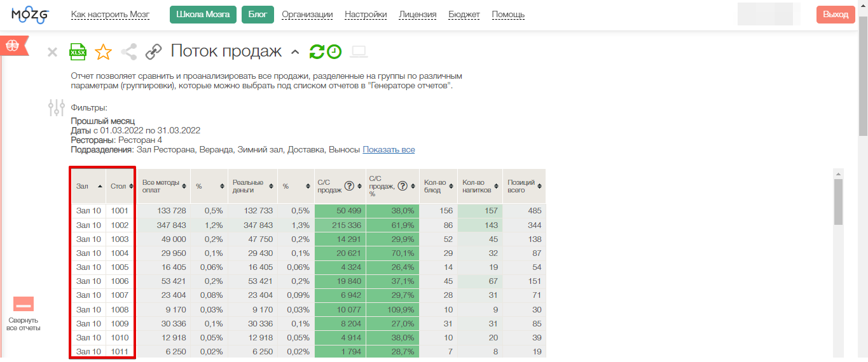Sort table by Зал column
The height and width of the screenshot is (362, 868).
tap(88, 186)
